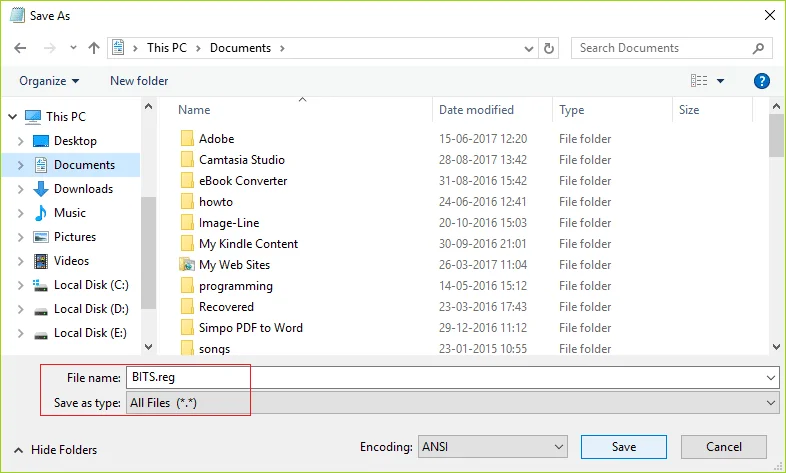Select the Adobe folder icon
Viewport: 786px width, 473px height.
click(187, 139)
